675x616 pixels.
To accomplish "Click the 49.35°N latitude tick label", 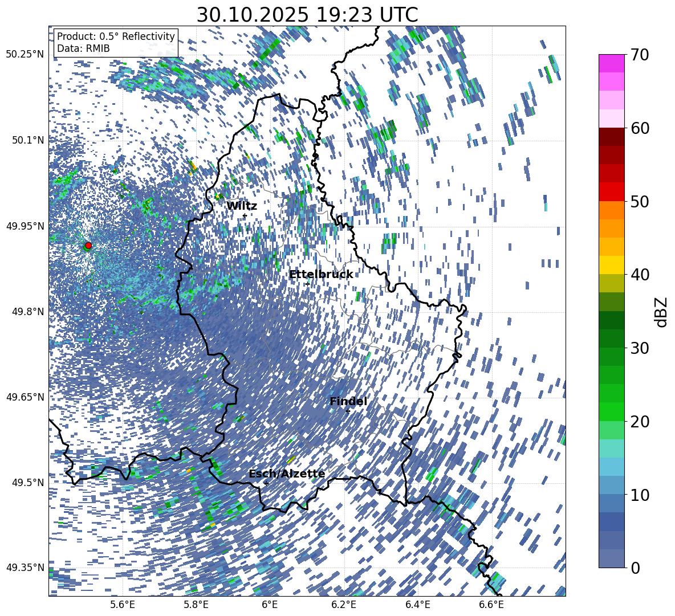I will click(25, 568).
